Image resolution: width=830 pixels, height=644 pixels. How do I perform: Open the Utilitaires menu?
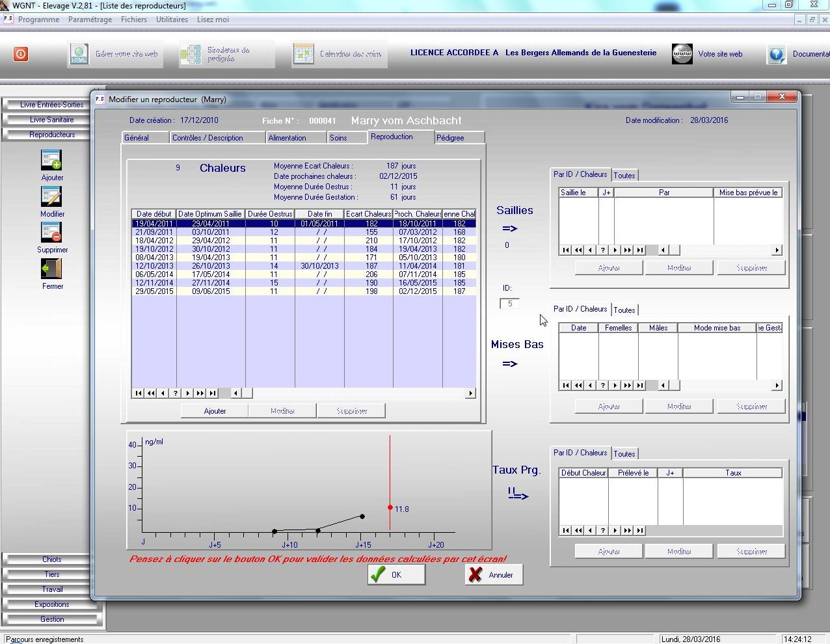172,20
